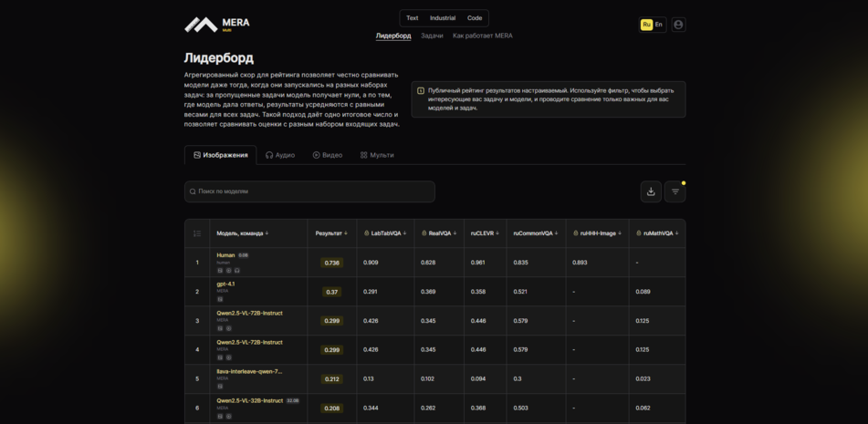Switch language to En
The width and height of the screenshot is (868, 424).
(x=659, y=25)
